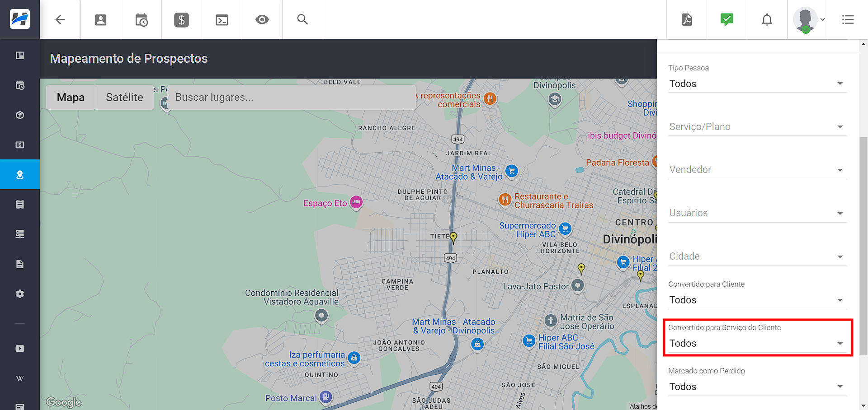Viewport: 868px width, 410px height.
Task: Expand the Vendedor dropdown
Action: 757,170
